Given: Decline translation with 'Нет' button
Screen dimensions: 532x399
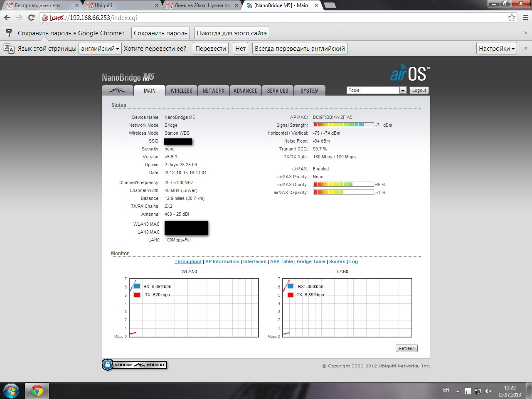Looking at the screenshot, I should (x=240, y=48).
